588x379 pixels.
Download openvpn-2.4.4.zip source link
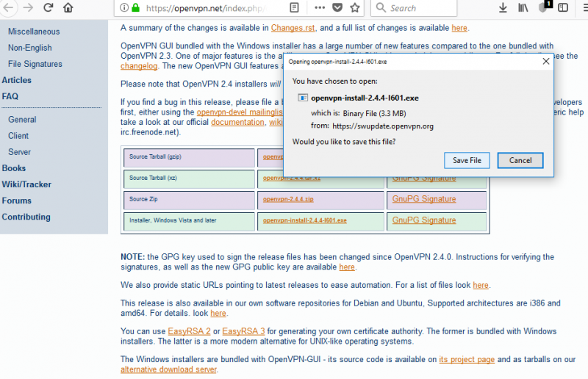[x=288, y=199]
